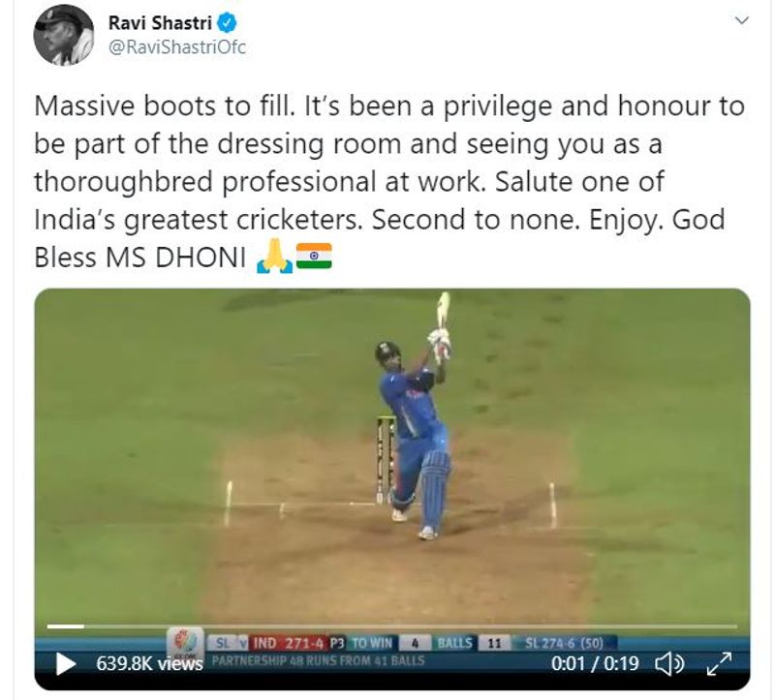Screen dimensions: 775x700
Task: Click the 0:01 / 0:19 time display
Action: 595,663
